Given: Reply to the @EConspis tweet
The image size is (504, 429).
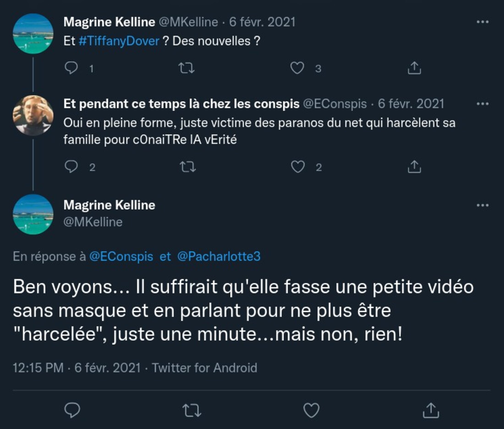Looking at the screenshot, I should click(x=71, y=167).
